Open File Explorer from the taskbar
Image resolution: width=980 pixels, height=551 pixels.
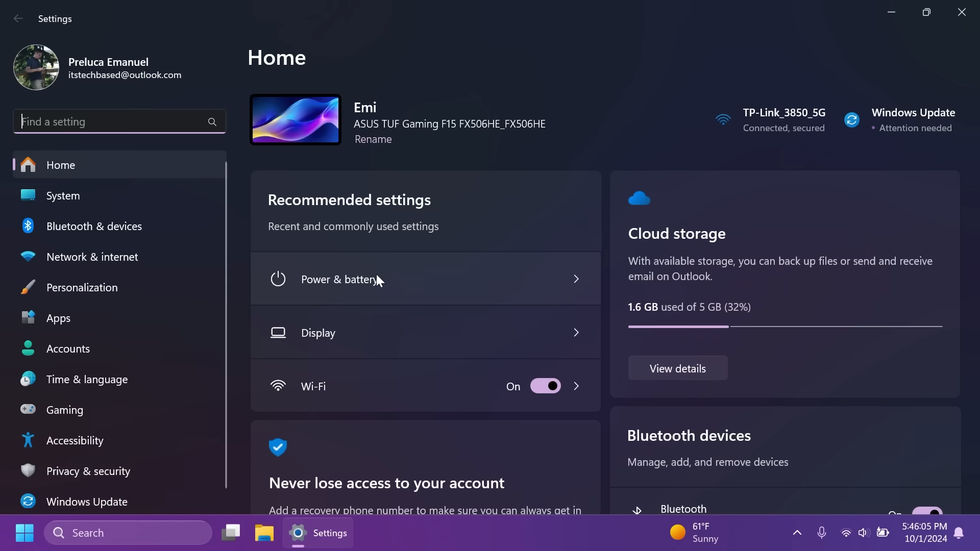[264, 533]
